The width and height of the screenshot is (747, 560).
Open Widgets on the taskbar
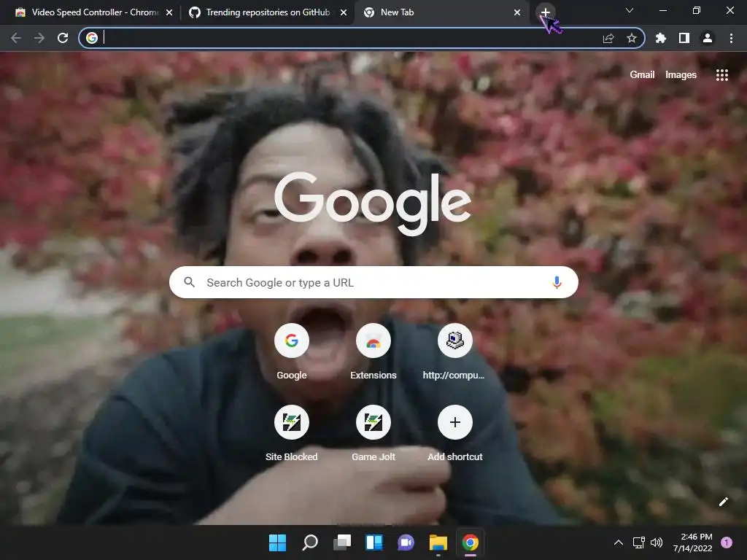374,542
